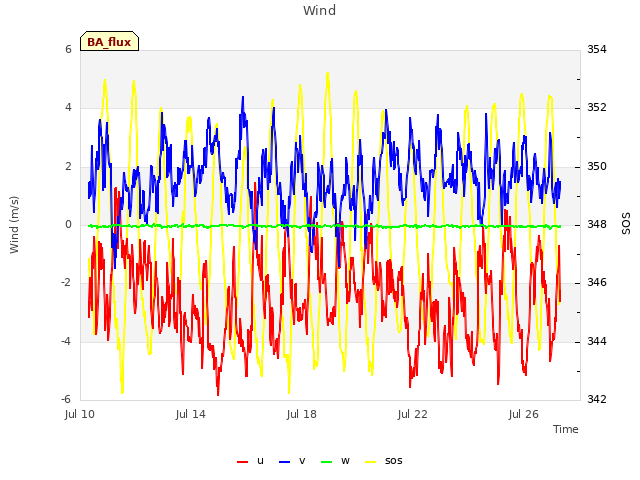
Task: Toggle the w series in legend
Action: point(335,461)
